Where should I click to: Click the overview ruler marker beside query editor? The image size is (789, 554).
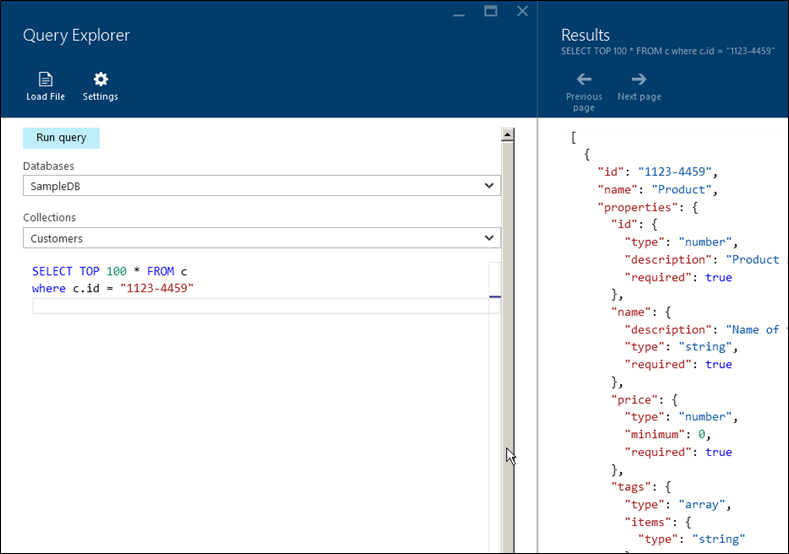coord(495,297)
